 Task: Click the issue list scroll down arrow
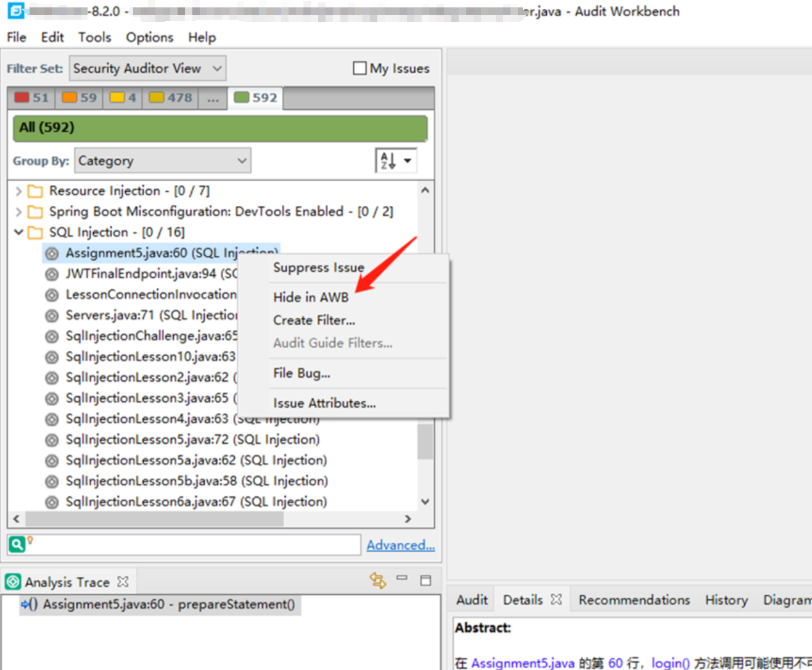tap(425, 502)
